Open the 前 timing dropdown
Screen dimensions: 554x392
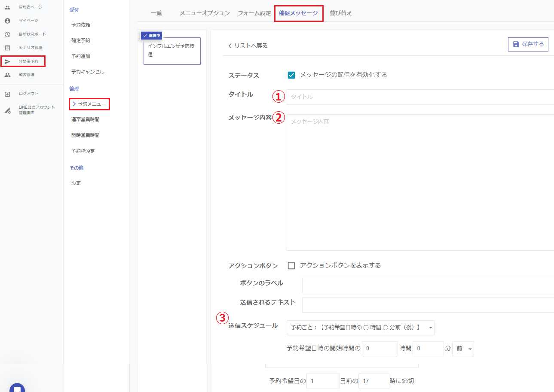point(463,349)
